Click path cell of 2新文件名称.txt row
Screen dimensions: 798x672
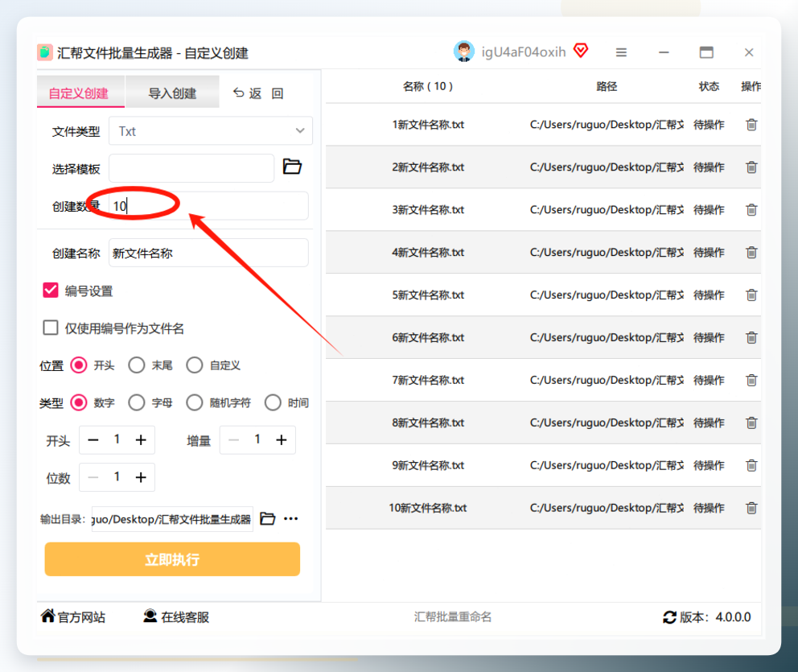607,167
